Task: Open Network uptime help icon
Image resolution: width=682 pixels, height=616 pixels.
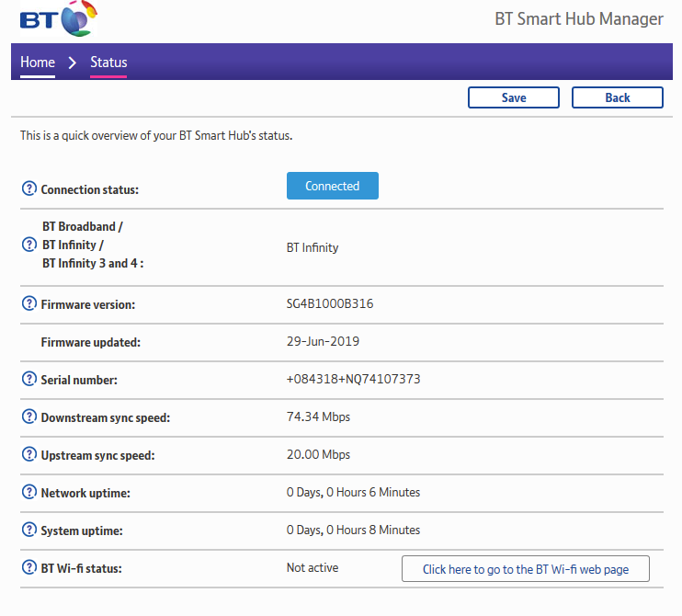Action: pos(29,493)
